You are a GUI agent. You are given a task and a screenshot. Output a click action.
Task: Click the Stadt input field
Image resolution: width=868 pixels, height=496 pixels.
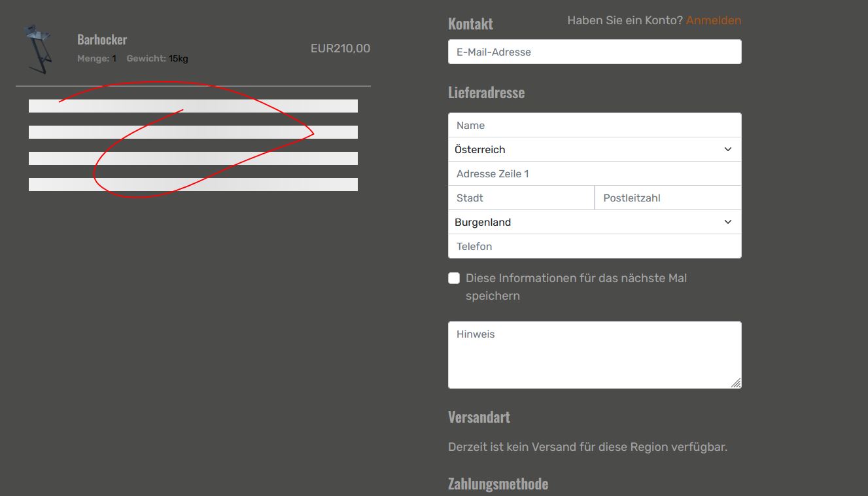[521, 198]
